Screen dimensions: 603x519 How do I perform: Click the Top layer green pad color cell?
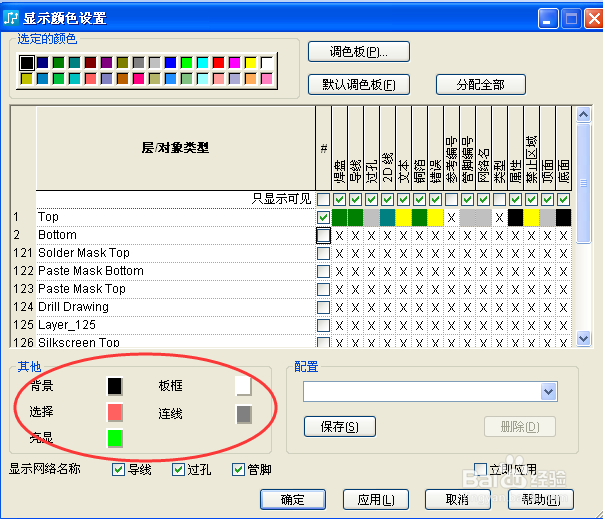click(x=340, y=217)
